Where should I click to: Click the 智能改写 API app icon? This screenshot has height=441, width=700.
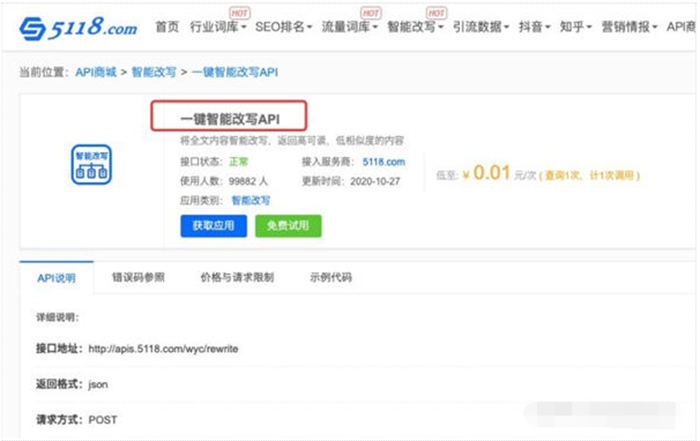coord(92,165)
